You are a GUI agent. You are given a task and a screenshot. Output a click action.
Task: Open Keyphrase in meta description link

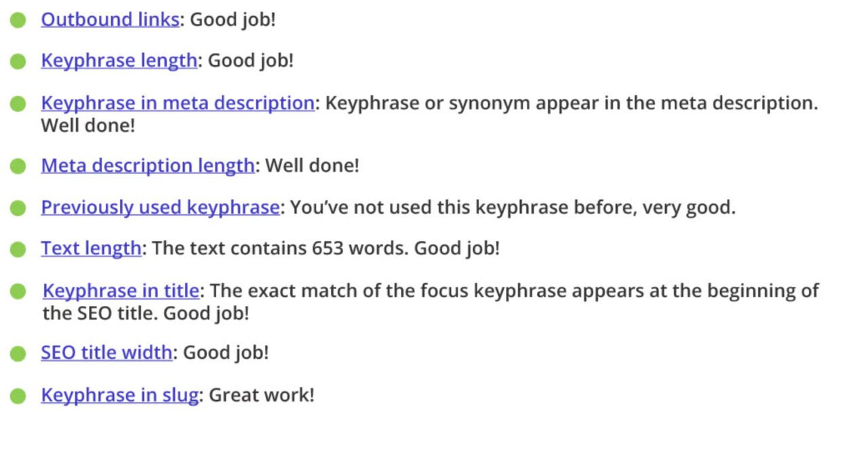[x=177, y=104]
